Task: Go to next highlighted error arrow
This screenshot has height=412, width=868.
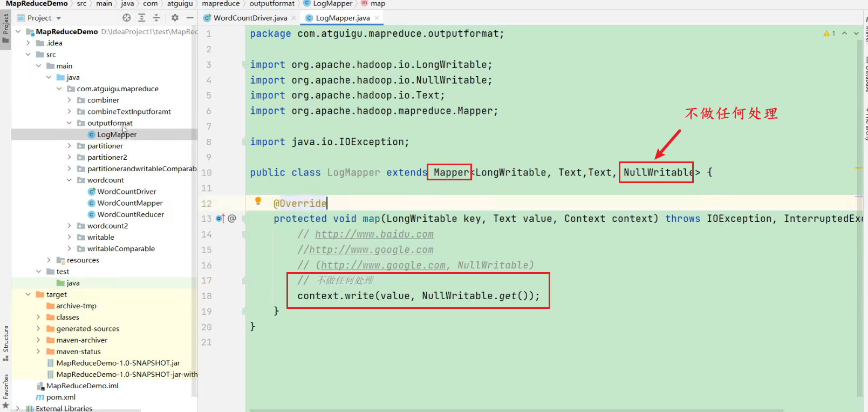Action: pos(856,33)
